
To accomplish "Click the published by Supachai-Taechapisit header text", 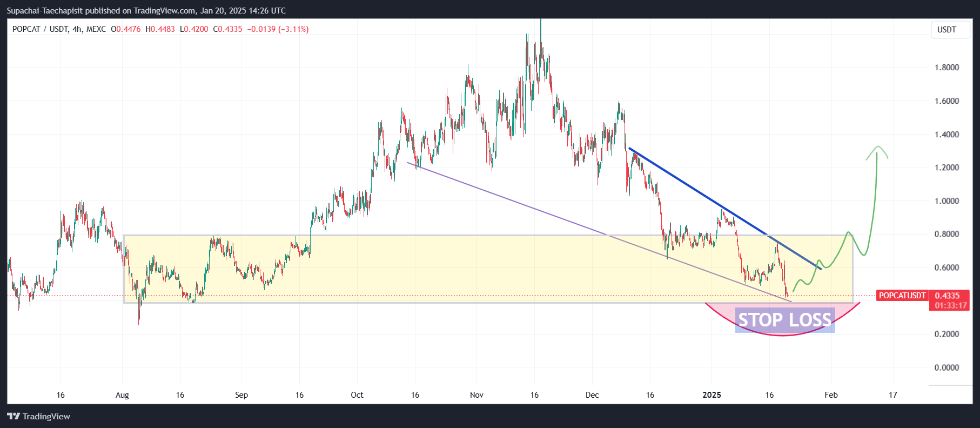I will (146, 10).
